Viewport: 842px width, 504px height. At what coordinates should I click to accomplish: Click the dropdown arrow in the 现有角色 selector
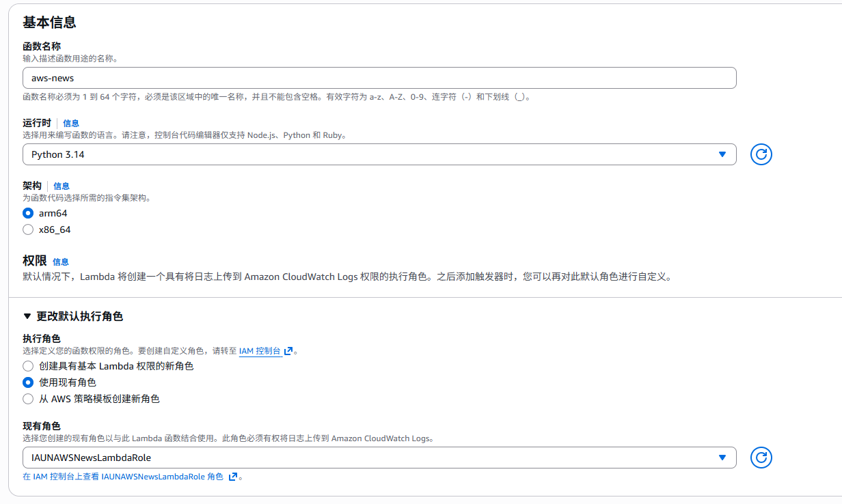tap(722, 458)
